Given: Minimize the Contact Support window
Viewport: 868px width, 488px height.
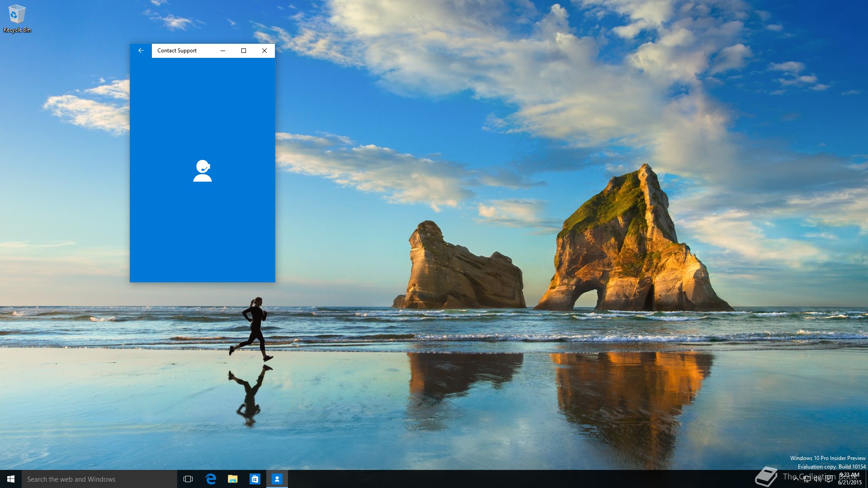Looking at the screenshot, I should click(223, 51).
